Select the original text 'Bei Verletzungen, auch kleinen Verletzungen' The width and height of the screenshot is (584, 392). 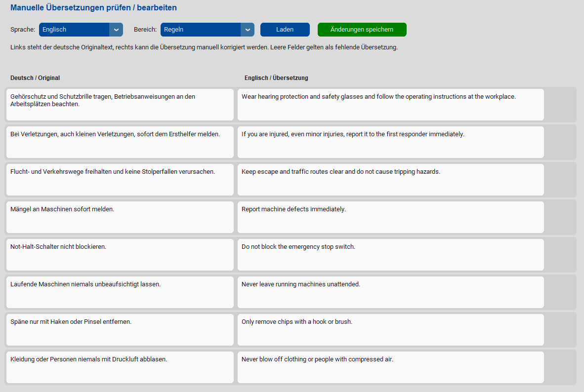(120, 142)
